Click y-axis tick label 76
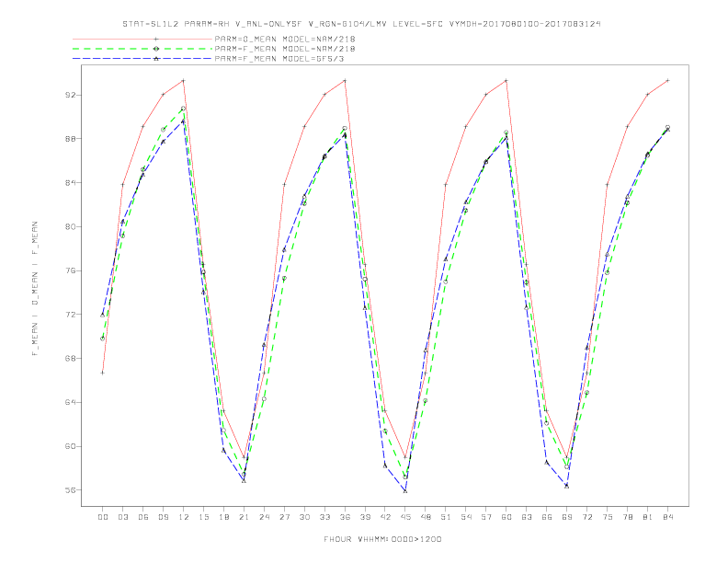The height and width of the screenshot is (563, 728). pyautogui.click(x=70, y=270)
